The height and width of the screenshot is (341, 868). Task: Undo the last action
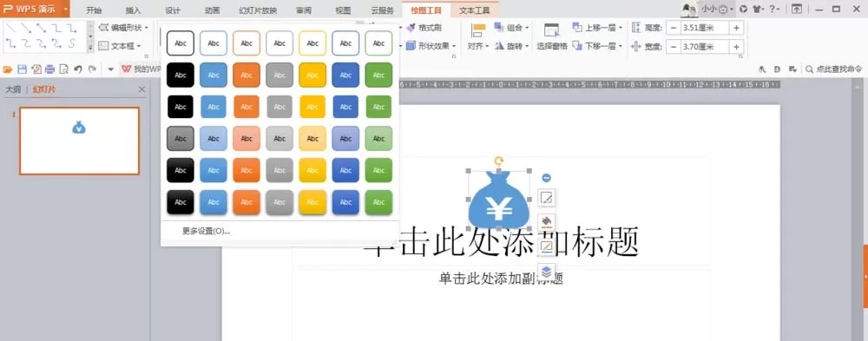[x=78, y=69]
